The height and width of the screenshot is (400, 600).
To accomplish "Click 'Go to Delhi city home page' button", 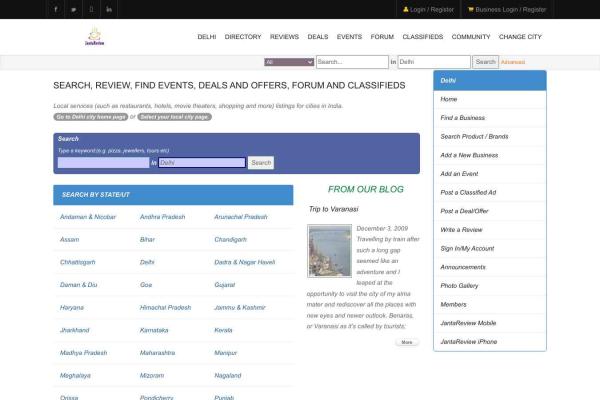I will coord(90,117).
